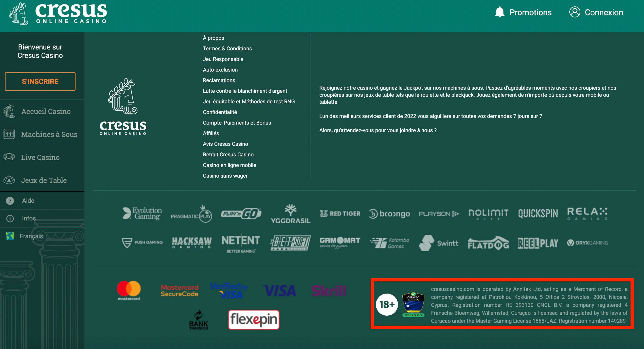Open the Réclamations footer link
644x349 pixels.
pos(219,80)
